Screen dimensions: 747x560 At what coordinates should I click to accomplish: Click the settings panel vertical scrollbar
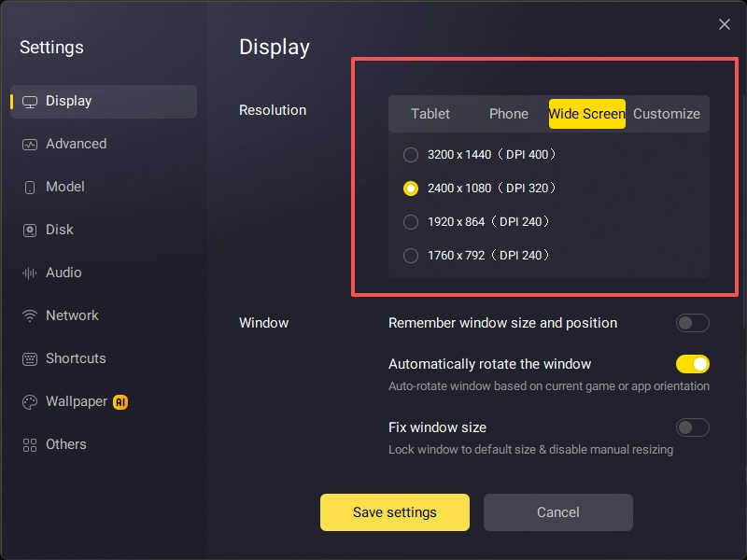click(x=744, y=212)
